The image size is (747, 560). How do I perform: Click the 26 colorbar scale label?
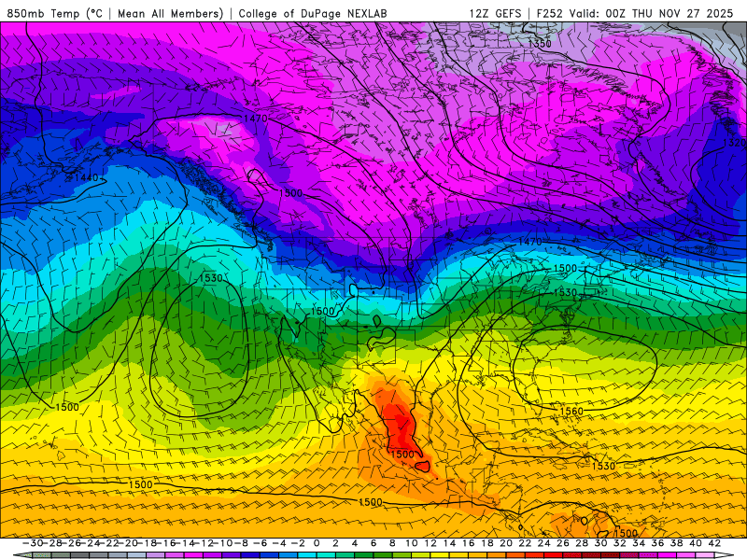563,543
